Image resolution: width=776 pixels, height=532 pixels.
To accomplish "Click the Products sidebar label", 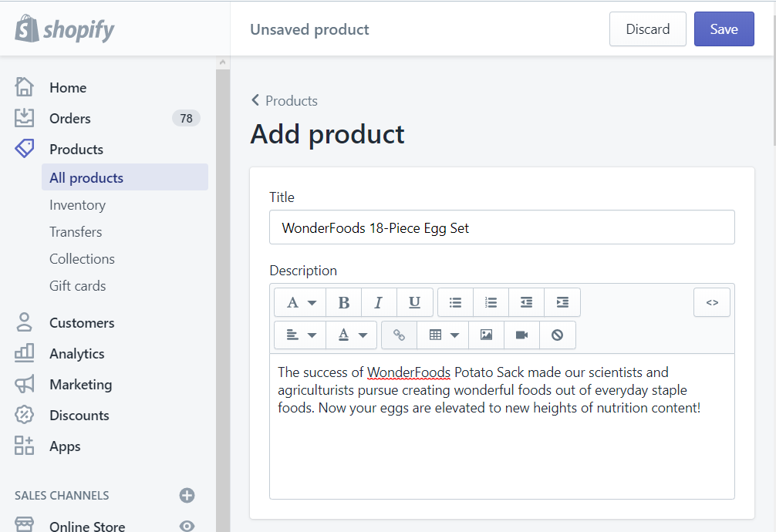I will [x=76, y=150].
